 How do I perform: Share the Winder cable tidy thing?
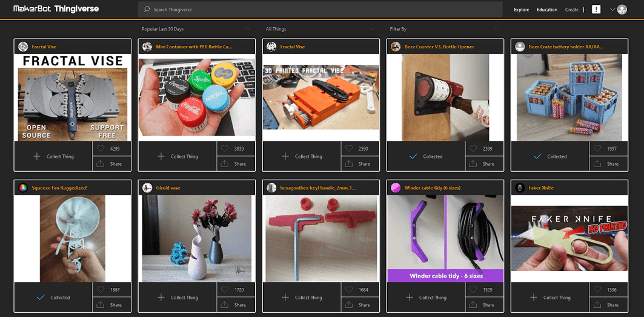click(485, 305)
